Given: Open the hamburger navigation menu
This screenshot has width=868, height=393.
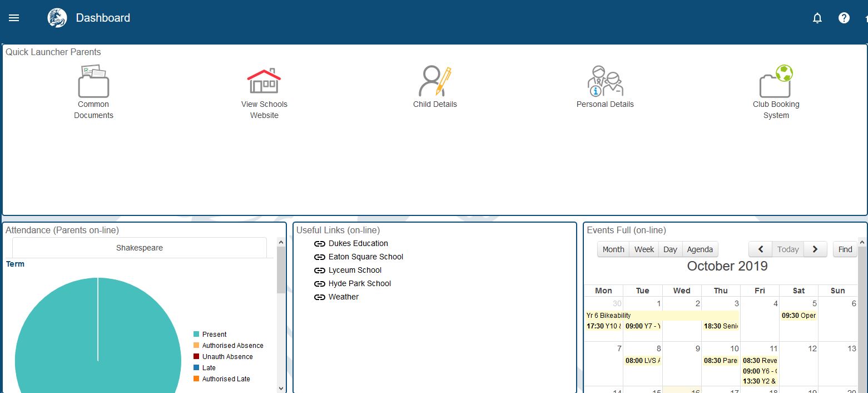Looking at the screenshot, I should point(14,18).
